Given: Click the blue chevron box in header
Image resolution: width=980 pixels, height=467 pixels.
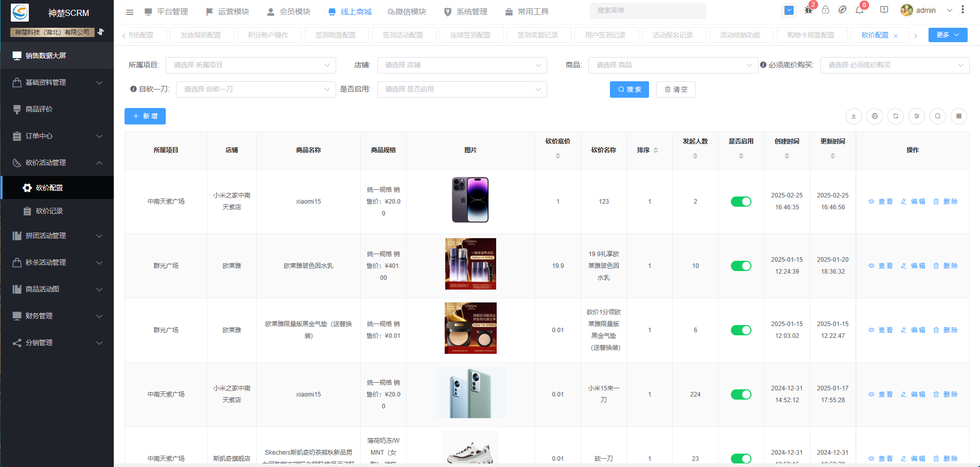Looking at the screenshot, I should click(789, 10).
